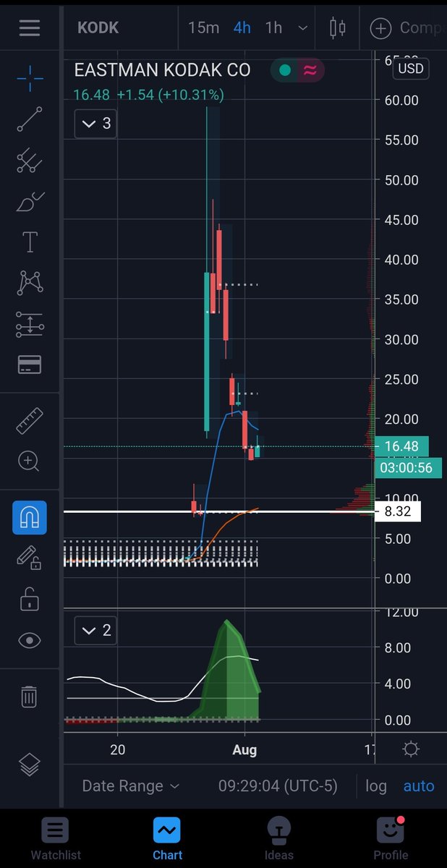
Task: Open the Ideas tab
Action: (278, 839)
